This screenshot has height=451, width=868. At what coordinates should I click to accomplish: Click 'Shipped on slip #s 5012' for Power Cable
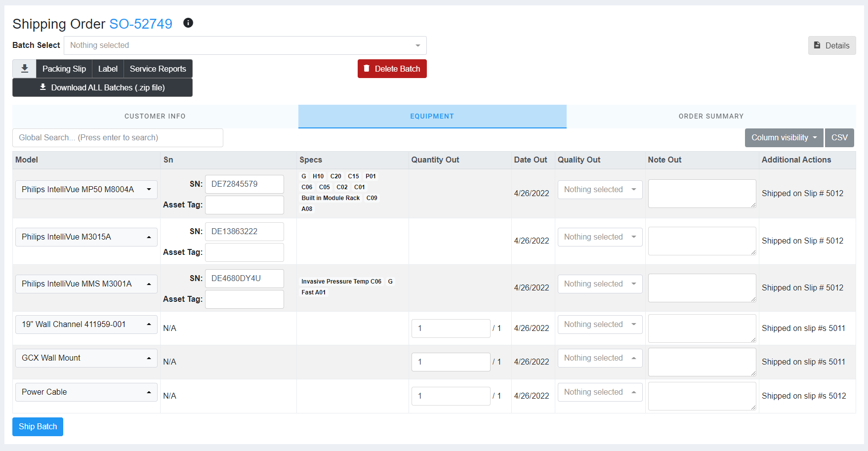click(804, 396)
